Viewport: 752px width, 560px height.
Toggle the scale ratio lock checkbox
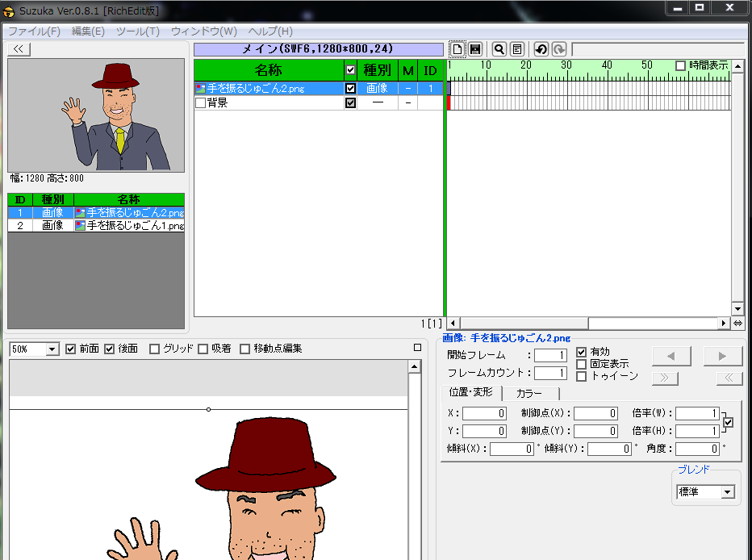pyautogui.click(x=729, y=422)
